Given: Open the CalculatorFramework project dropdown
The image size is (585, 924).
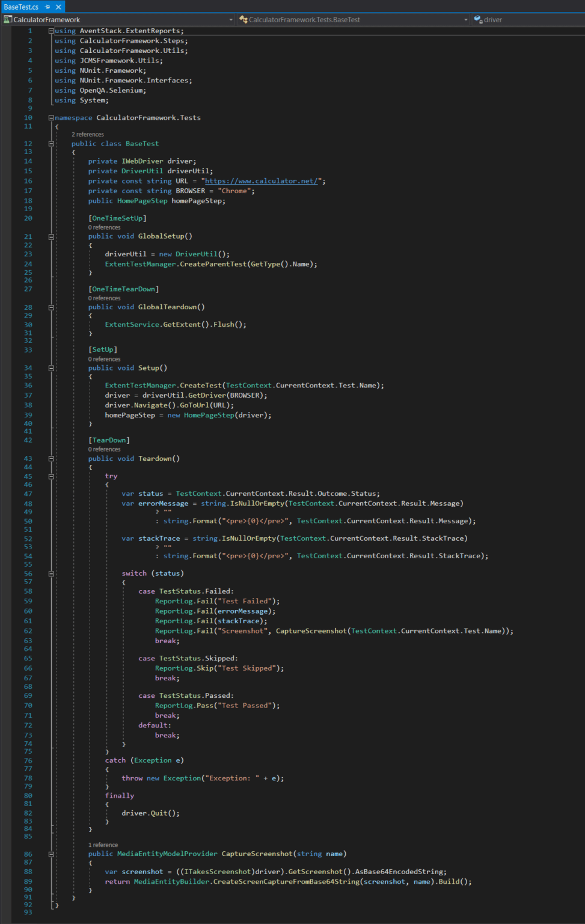Looking at the screenshot, I should 230,19.
